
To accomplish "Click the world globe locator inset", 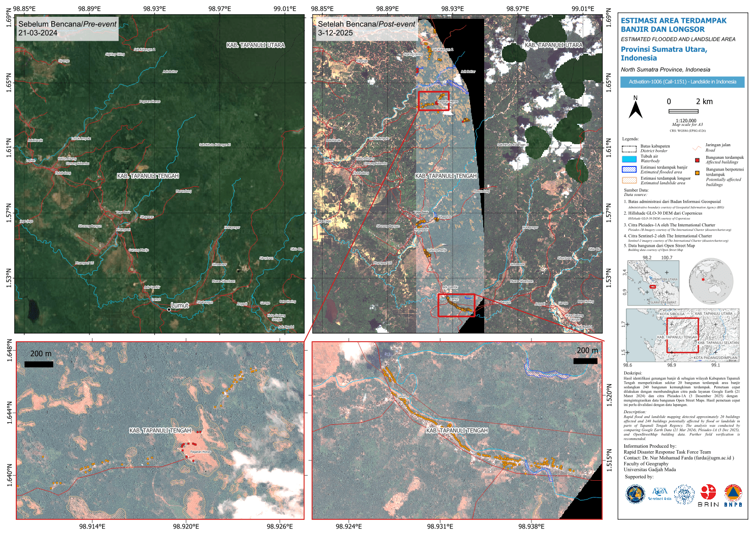I will click(x=711, y=281).
